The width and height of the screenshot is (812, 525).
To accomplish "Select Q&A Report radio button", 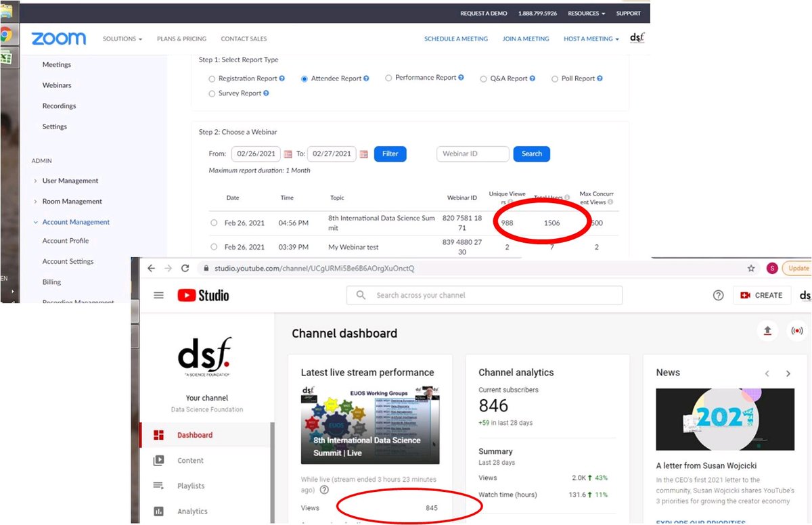I will [x=484, y=78].
